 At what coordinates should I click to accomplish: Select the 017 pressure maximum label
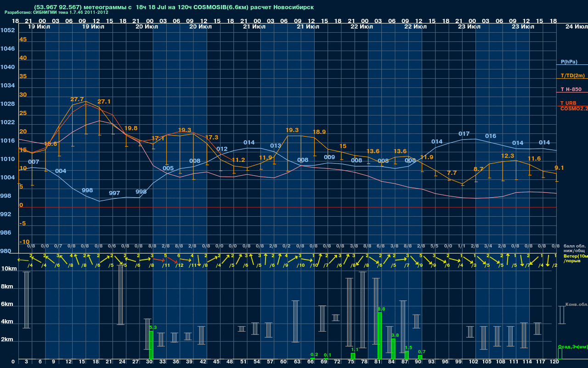pos(464,133)
